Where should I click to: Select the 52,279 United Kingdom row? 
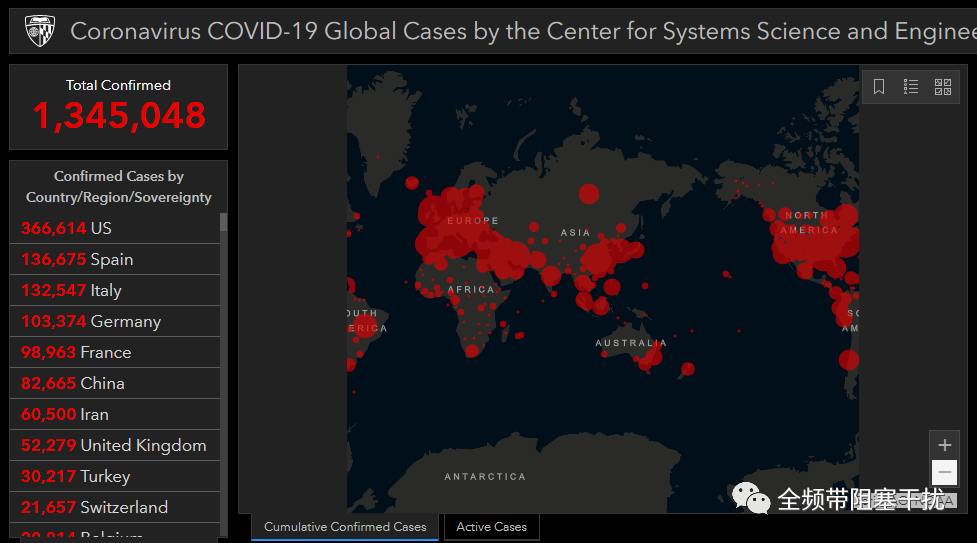pos(115,446)
